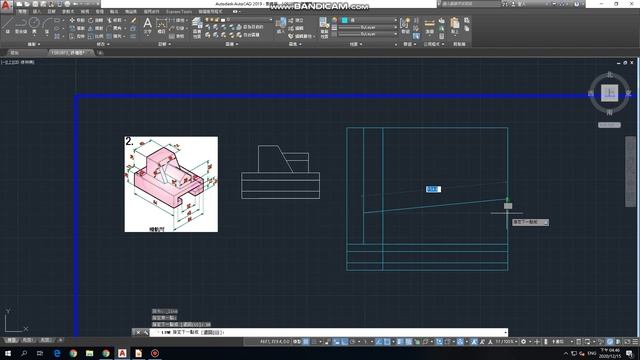Screen dimensions: 640x360
Task: Click the Dimension (標註) tool
Action: (162, 25)
